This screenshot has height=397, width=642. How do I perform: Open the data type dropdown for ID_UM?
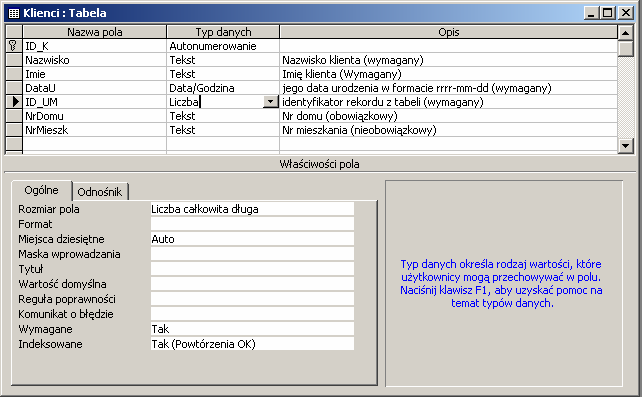pos(270,102)
